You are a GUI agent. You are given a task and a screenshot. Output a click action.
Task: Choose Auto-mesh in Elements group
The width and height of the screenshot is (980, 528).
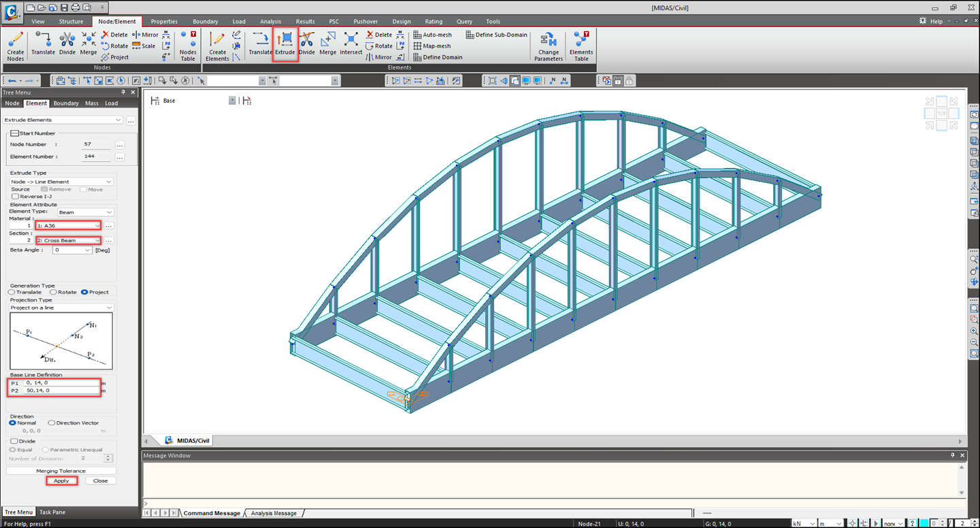click(433, 35)
